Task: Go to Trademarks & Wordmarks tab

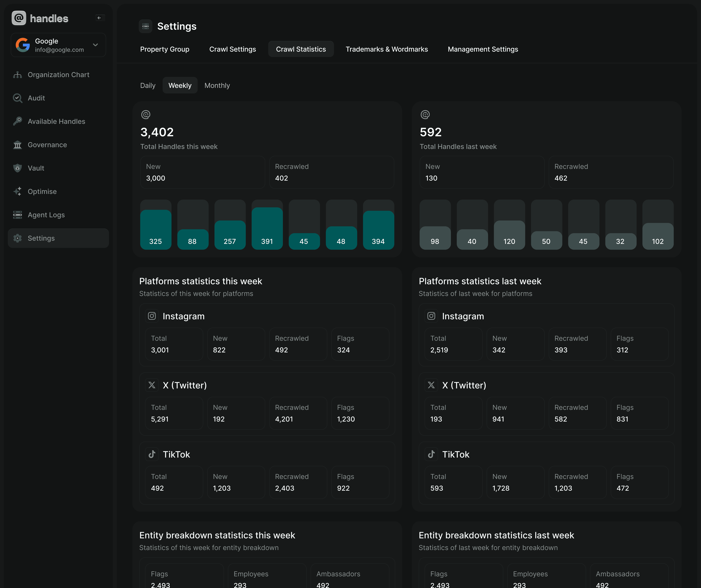Action: 387,49
